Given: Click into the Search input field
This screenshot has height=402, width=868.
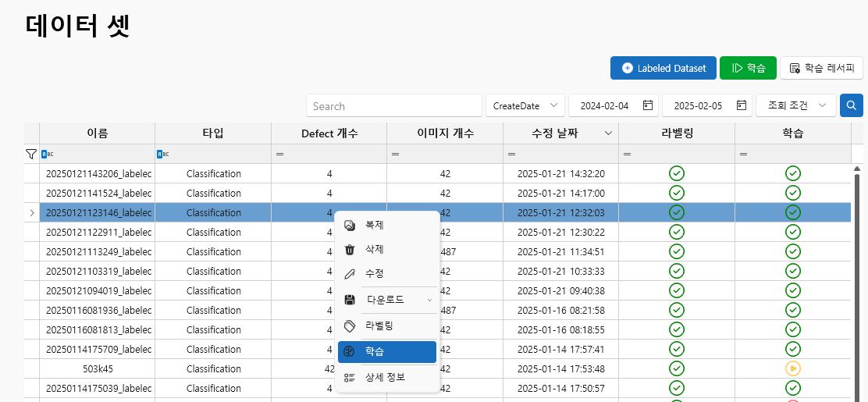Looking at the screenshot, I should pyautogui.click(x=393, y=106).
